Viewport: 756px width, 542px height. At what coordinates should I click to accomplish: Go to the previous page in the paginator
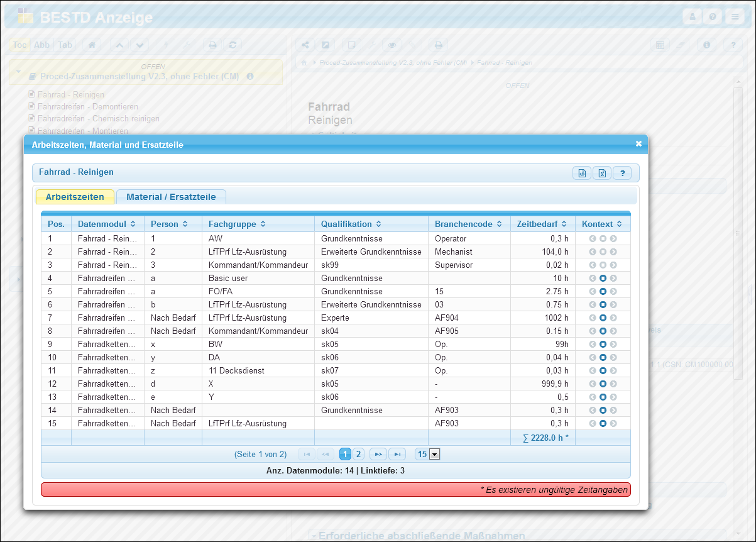coord(326,454)
